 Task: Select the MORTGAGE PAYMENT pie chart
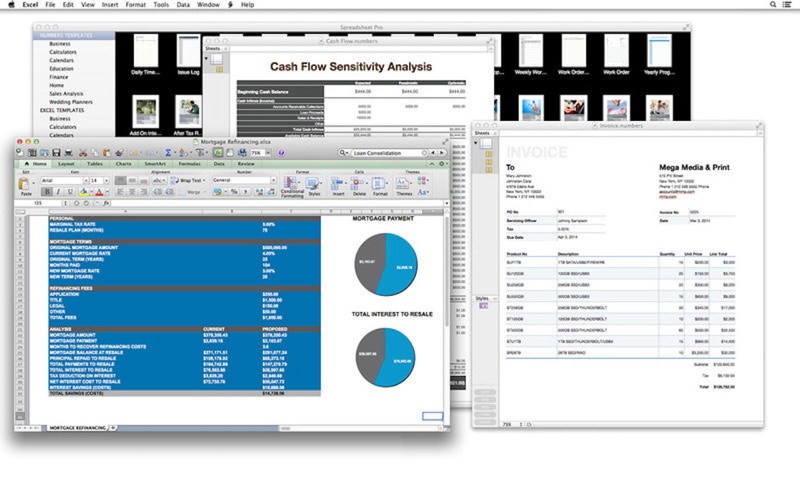[386, 264]
